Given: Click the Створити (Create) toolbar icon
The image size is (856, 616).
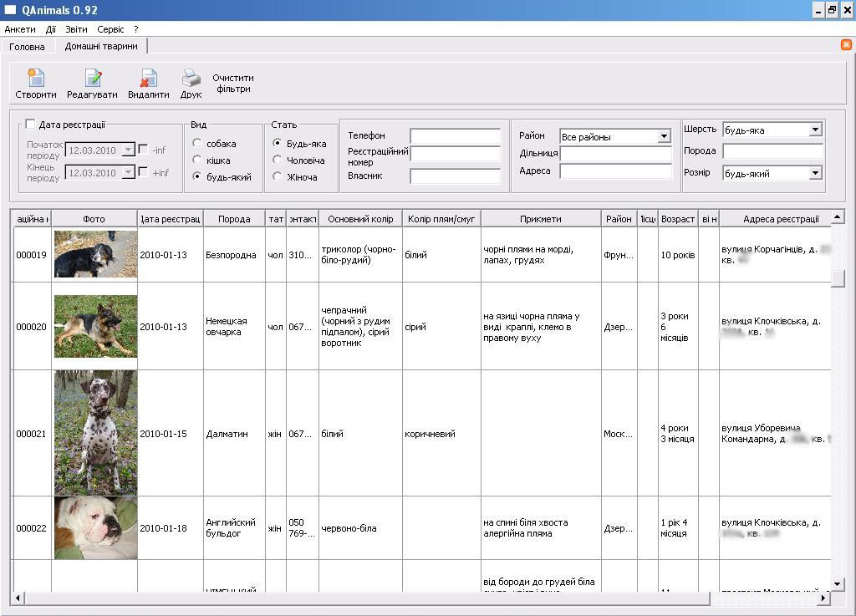Looking at the screenshot, I should pos(36,79).
